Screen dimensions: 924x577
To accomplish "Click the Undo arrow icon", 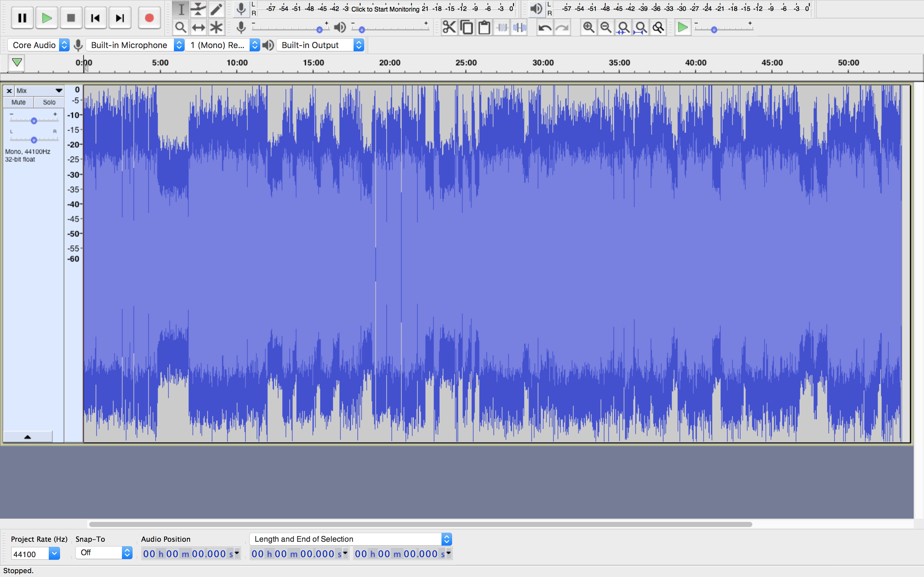I will pyautogui.click(x=544, y=28).
